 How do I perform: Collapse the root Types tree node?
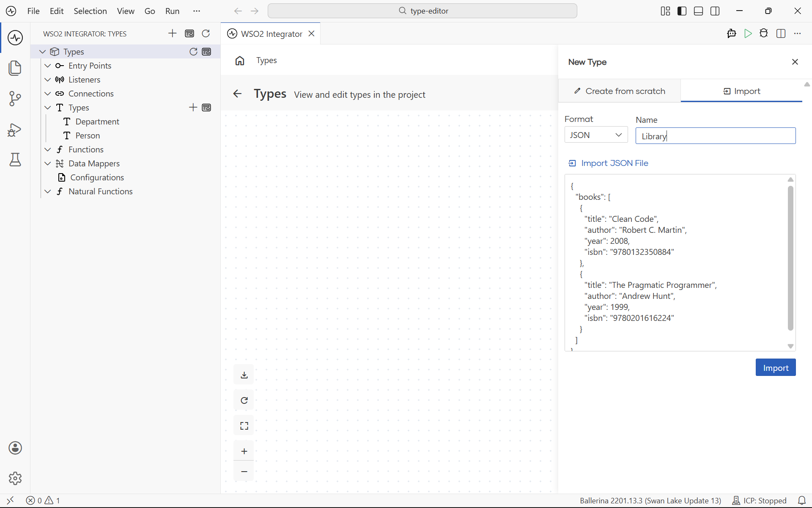point(42,52)
